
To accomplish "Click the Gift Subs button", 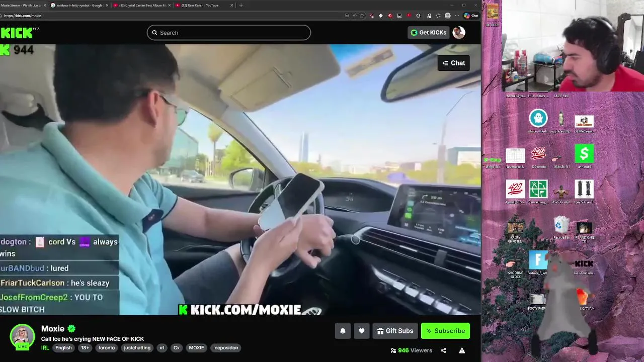I will [x=395, y=331].
